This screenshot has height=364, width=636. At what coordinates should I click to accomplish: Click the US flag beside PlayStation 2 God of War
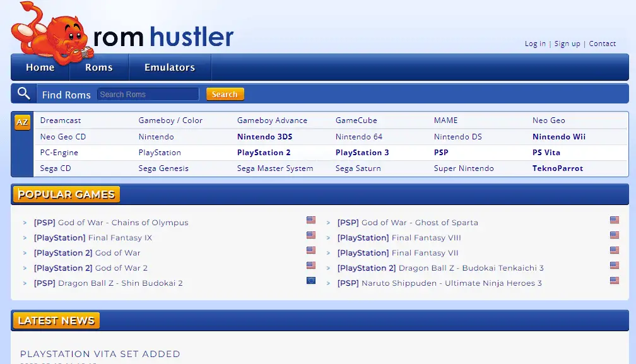click(311, 250)
